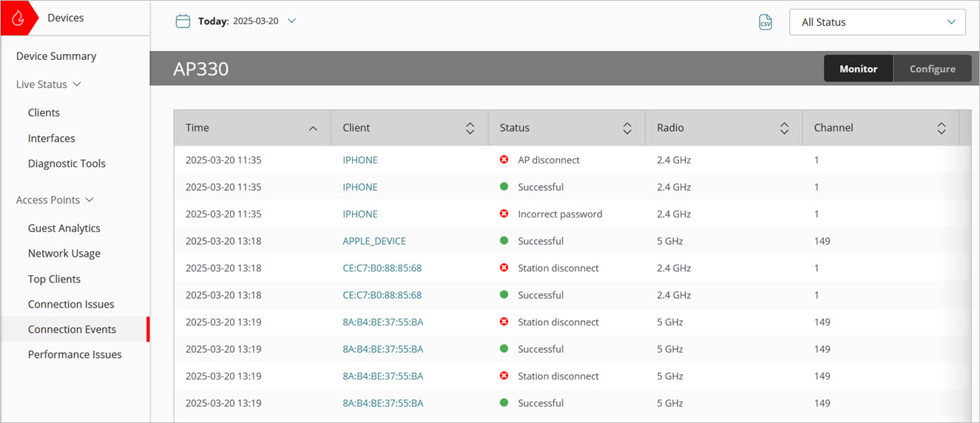Open Diagnostic Tools
This screenshot has width=980, height=423.
click(67, 163)
